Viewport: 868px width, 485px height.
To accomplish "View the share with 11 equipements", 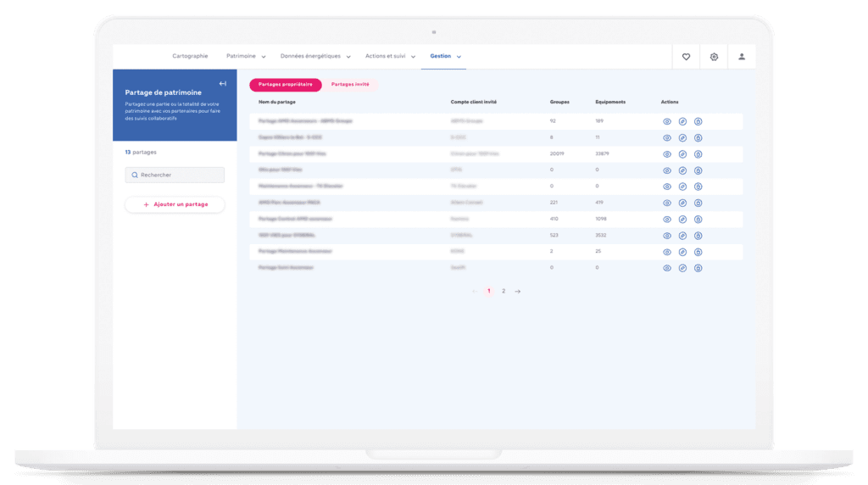I will coord(667,137).
